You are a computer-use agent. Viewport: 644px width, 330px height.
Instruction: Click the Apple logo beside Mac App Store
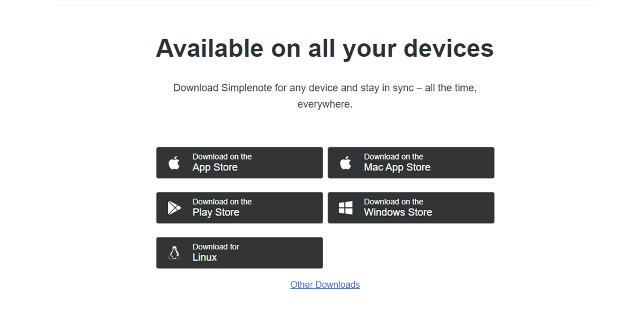click(346, 163)
